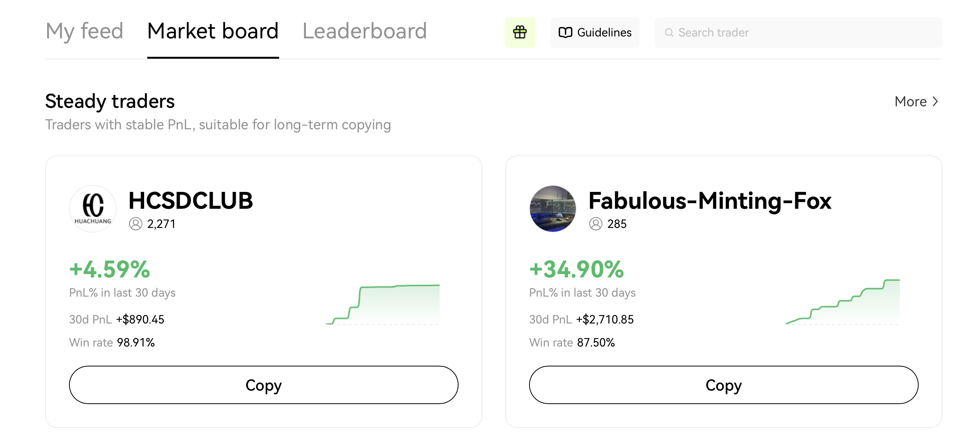Screen dimensions: 980x439
Task: Open the HCSDCLUB trader name
Action: [191, 200]
